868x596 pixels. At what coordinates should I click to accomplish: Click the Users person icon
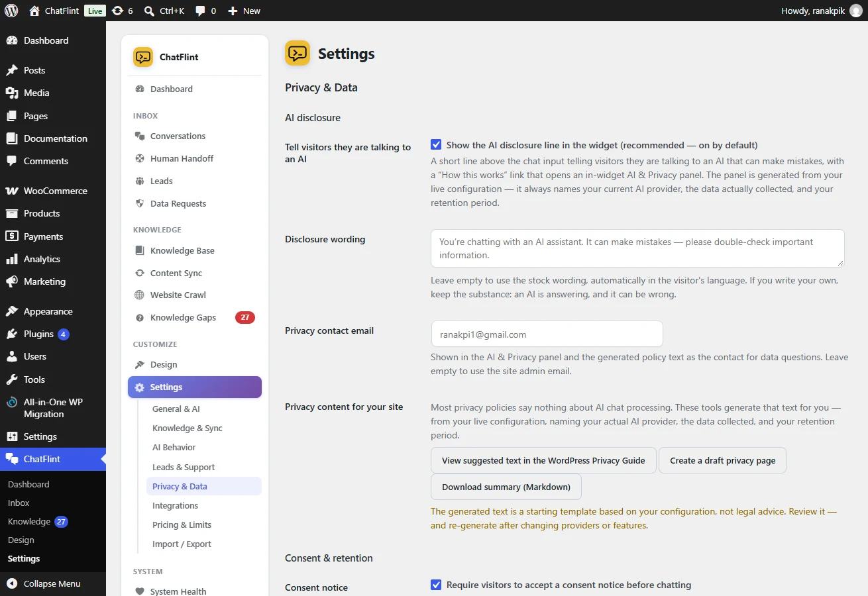12,356
